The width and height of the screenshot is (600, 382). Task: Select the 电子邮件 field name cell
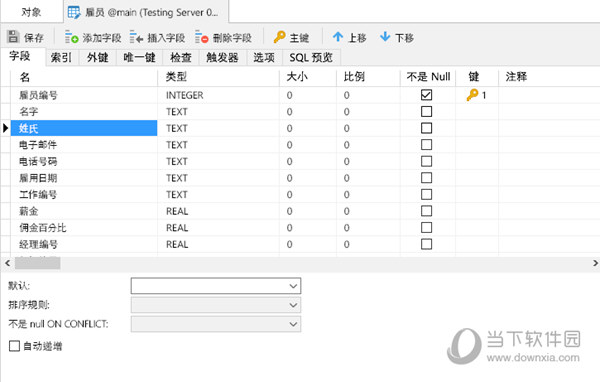point(84,145)
